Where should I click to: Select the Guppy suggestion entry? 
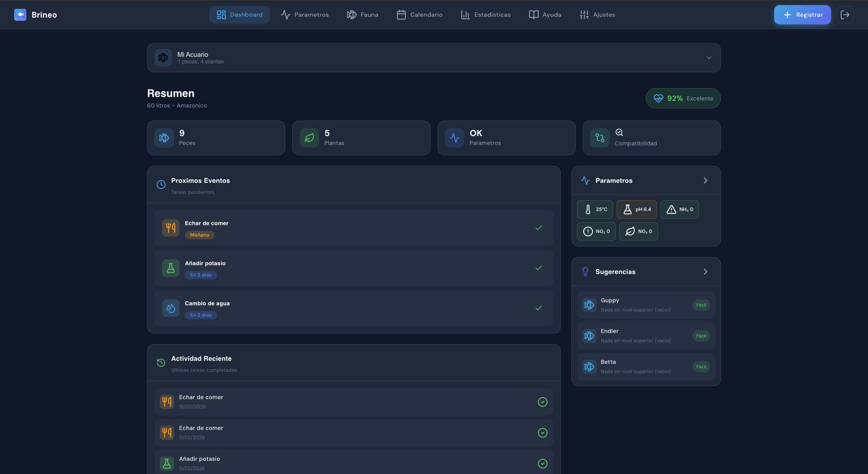point(645,305)
